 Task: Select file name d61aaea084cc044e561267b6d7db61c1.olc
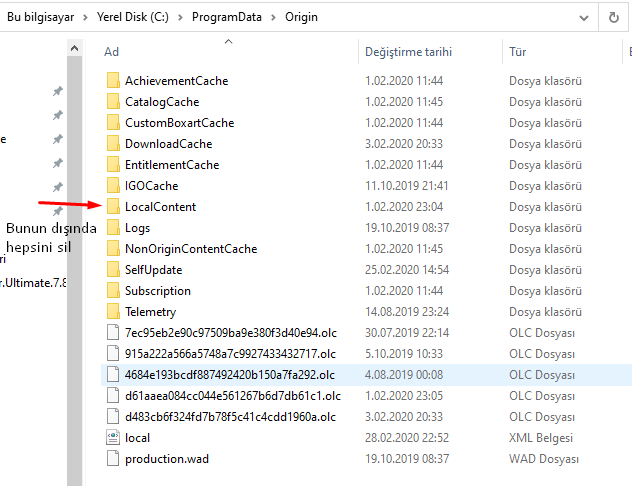tap(233, 395)
